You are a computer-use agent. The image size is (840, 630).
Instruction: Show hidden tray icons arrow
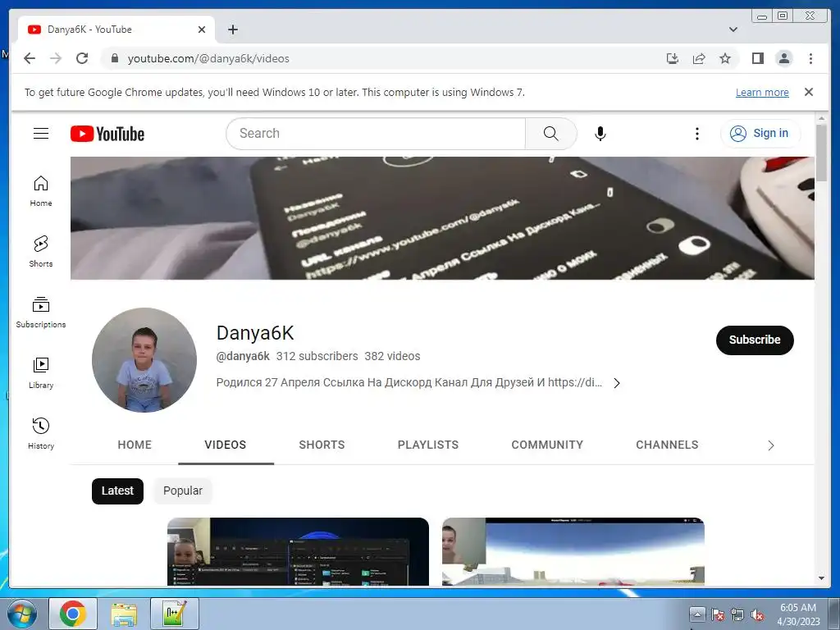point(696,614)
